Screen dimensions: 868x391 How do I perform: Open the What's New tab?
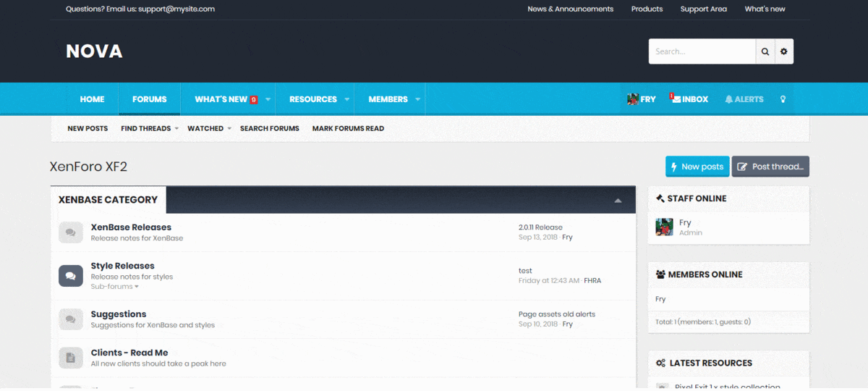[221, 99]
